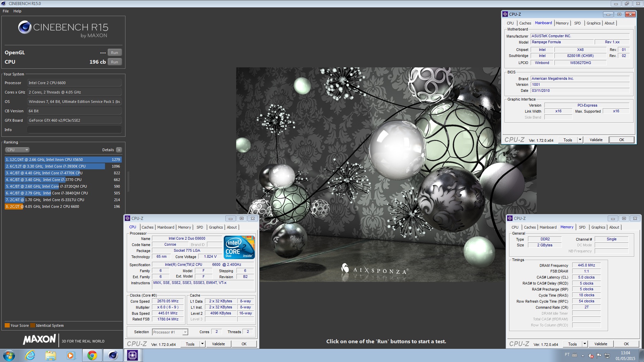Switch to CPU-Z taskbar icon

coord(132,355)
